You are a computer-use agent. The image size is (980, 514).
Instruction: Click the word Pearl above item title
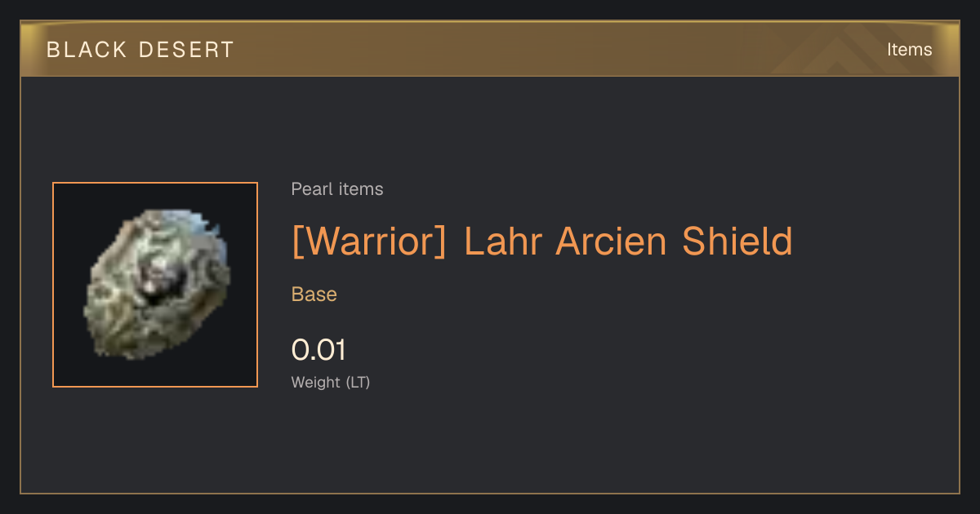point(310,189)
